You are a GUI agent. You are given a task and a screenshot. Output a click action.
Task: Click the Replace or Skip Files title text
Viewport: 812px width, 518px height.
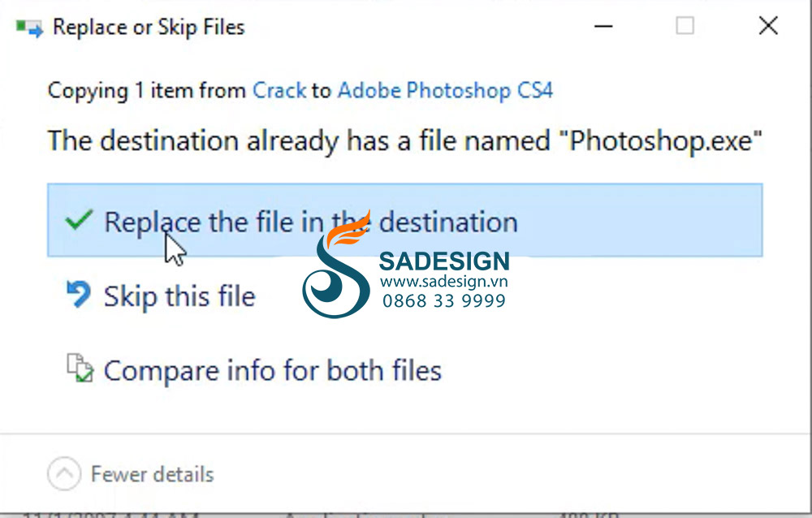149,28
